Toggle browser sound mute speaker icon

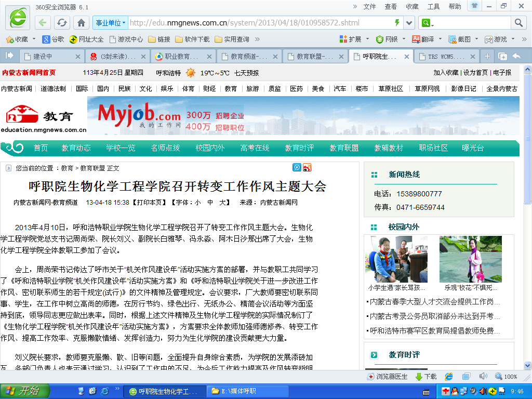click(483, 376)
